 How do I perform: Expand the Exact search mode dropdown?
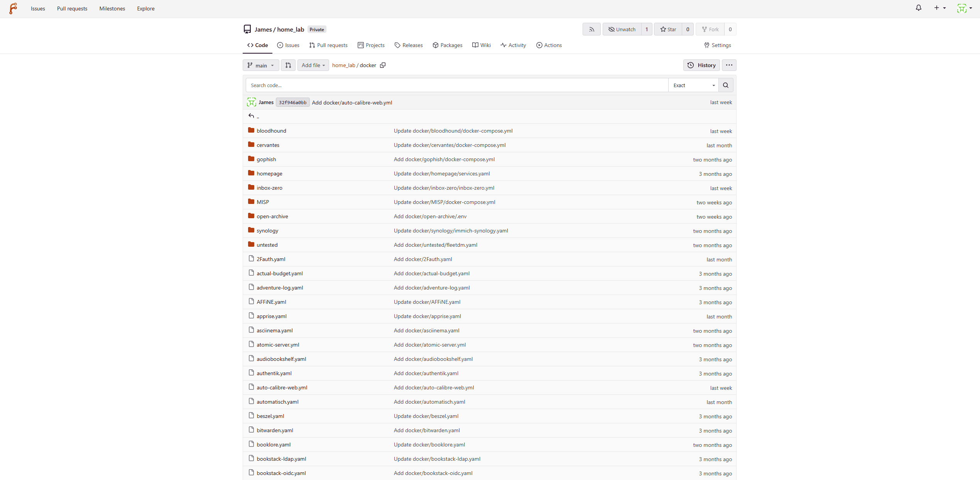[693, 85]
